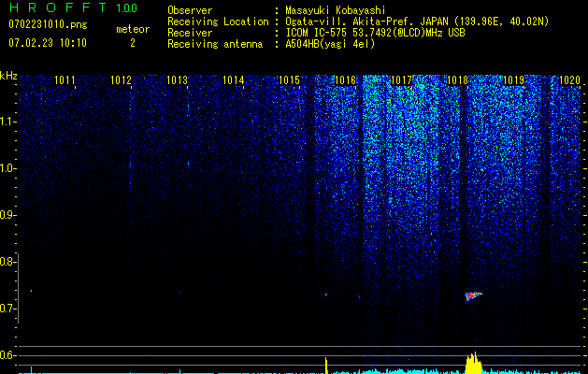Click the faint cyan echo dot before 1011
588x374 pixels.
point(31,291)
